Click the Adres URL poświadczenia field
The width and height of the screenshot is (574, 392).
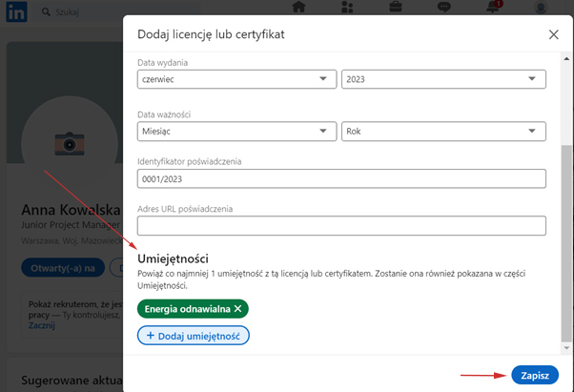click(341, 225)
